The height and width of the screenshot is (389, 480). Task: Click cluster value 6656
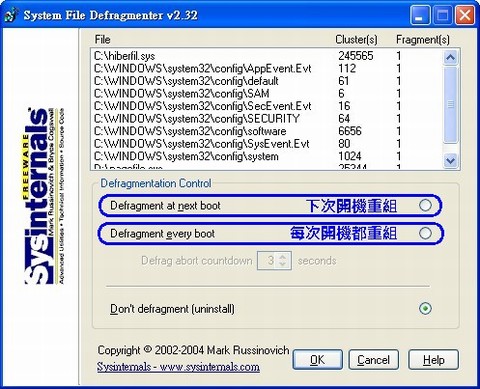tap(350, 131)
